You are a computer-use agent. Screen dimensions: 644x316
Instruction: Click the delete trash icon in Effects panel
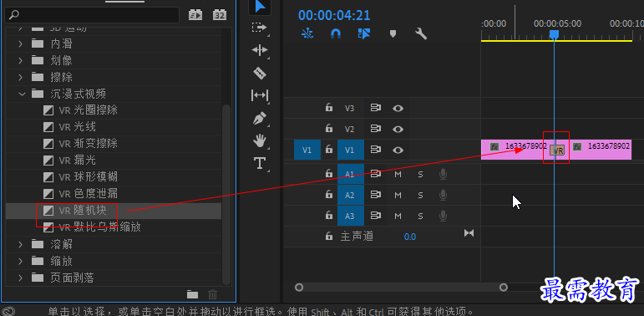212,294
